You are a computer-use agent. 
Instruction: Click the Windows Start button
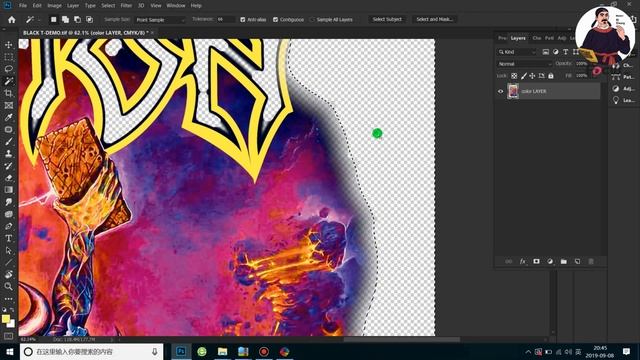[x=9, y=351]
